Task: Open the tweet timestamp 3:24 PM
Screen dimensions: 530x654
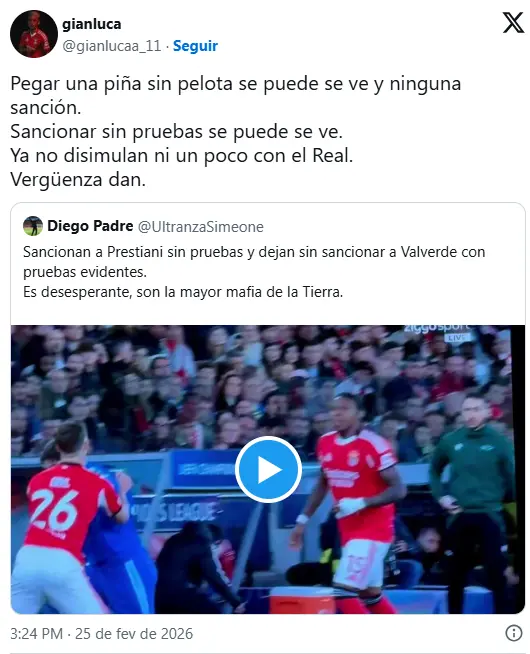Action: pyautogui.click(x=36, y=634)
